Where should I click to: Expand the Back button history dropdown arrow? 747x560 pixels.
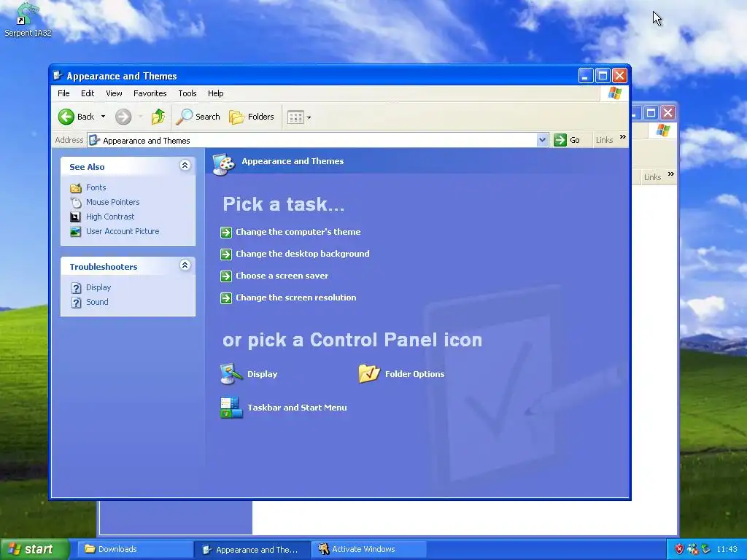click(103, 117)
